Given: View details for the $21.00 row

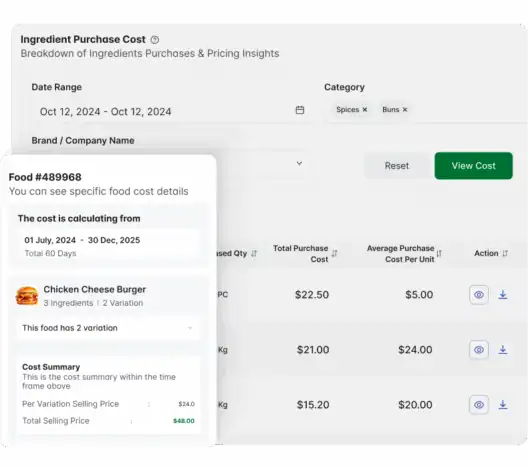Looking at the screenshot, I should pos(479,350).
